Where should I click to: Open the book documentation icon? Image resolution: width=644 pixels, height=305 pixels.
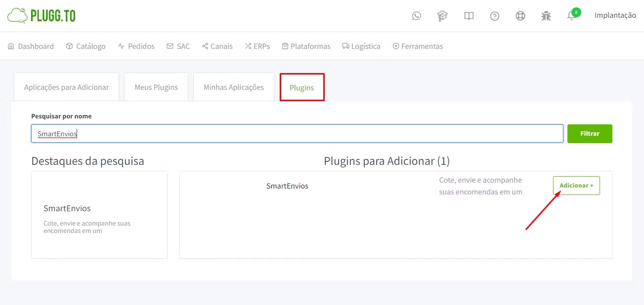tap(469, 16)
